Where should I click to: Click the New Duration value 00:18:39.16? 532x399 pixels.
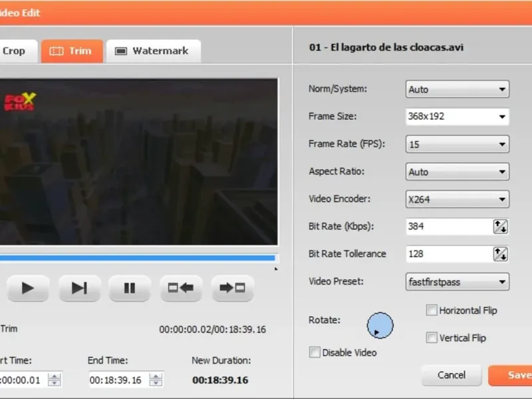220,380
